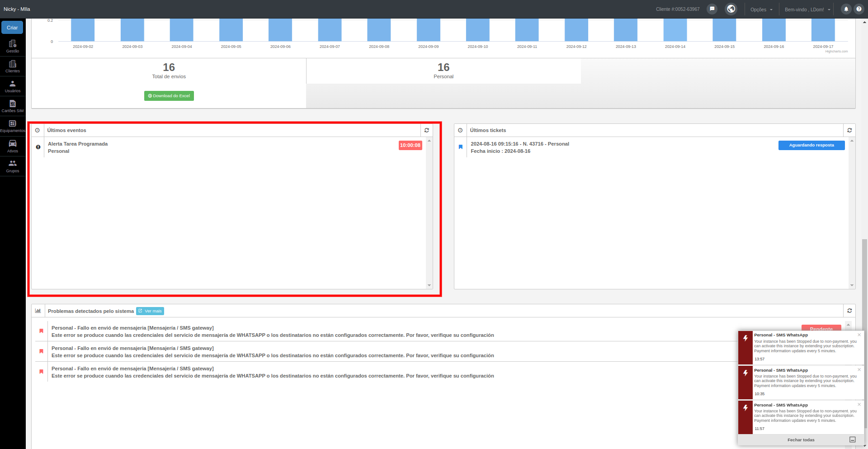
Task: Open the Ativos sidebar section
Action: point(13,146)
